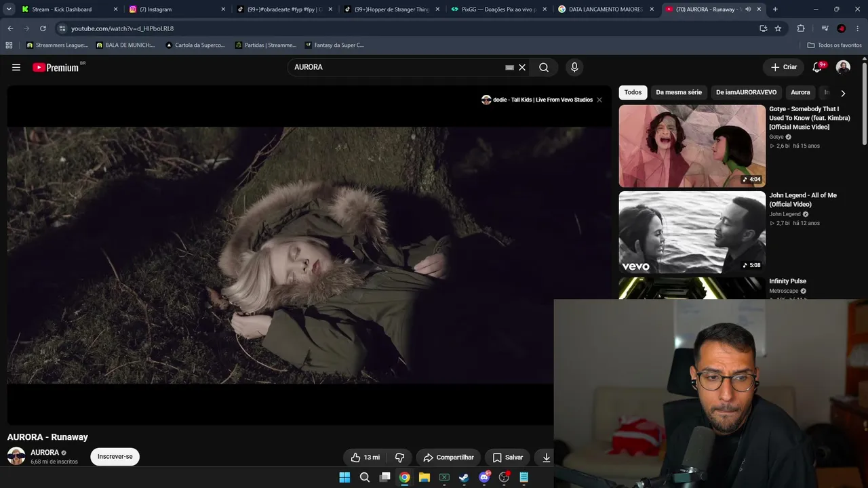
Task: Reload the page in Chrome
Action: pos(43,28)
